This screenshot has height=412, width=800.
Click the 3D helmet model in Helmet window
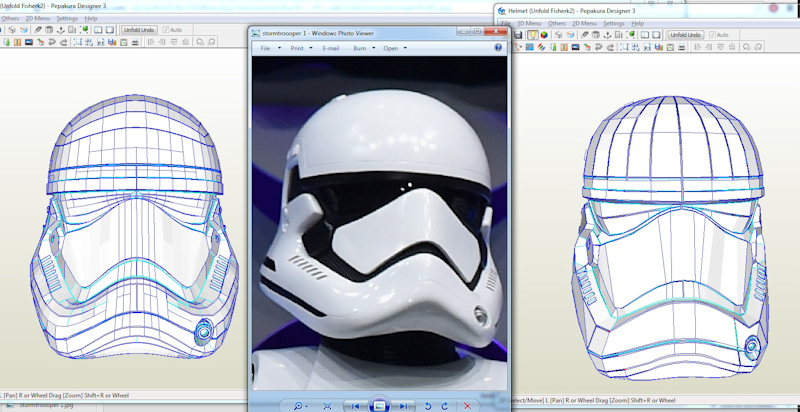(670, 237)
